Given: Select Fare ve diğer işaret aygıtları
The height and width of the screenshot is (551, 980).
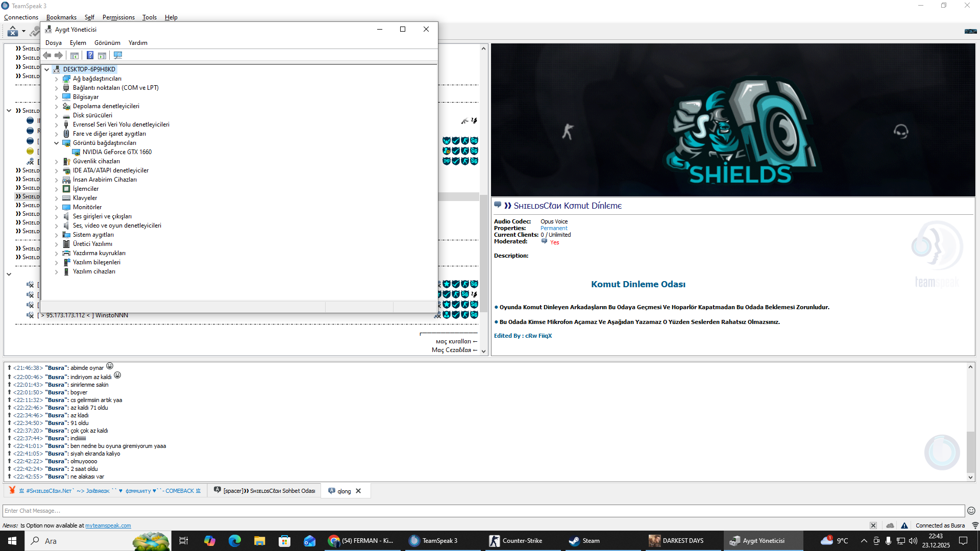Looking at the screenshot, I should [x=109, y=134].
